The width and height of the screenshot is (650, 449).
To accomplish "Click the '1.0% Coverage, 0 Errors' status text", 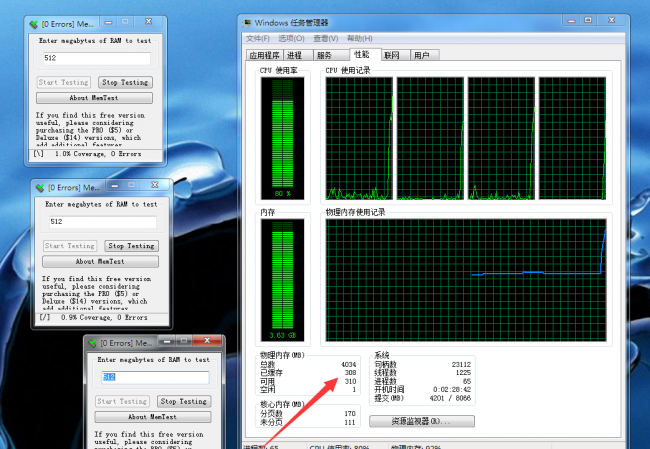I will pos(98,154).
